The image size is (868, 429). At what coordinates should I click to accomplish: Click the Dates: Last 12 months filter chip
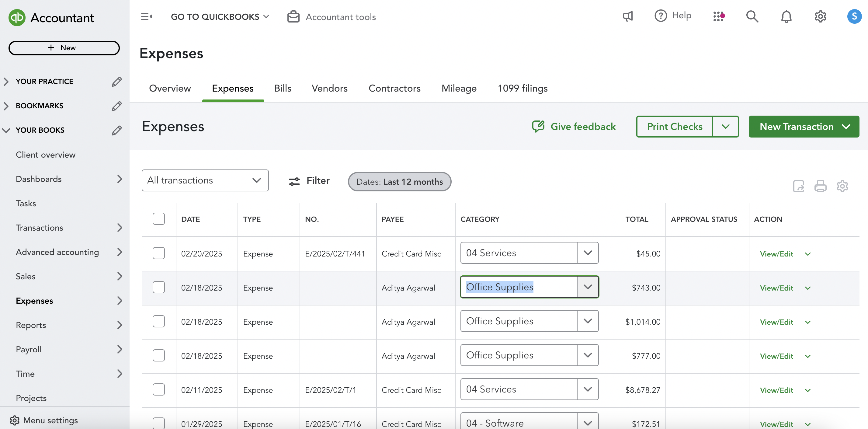coord(399,182)
